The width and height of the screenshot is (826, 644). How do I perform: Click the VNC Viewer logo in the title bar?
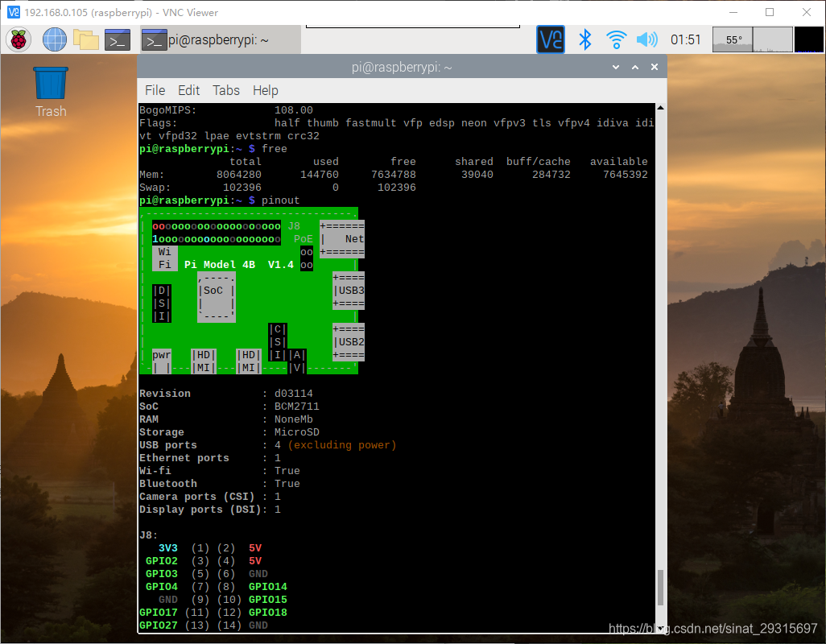(14, 12)
